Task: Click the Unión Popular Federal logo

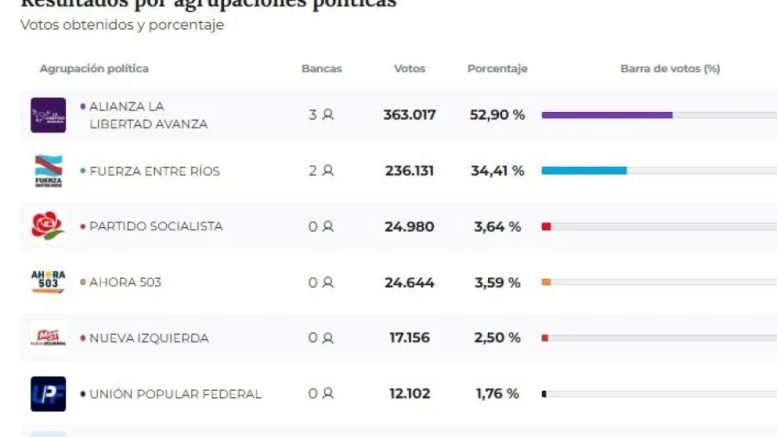Action: pyautogui.click(x=48, y=394)
